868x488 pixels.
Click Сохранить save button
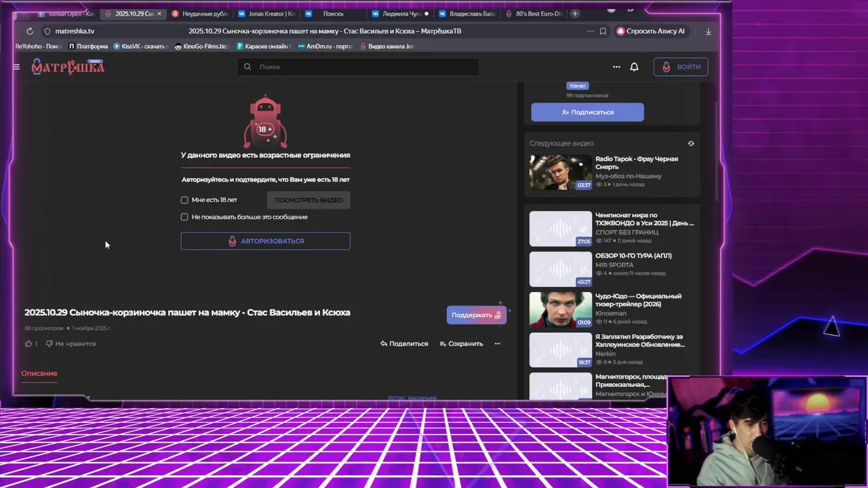(x=461, y=344)
